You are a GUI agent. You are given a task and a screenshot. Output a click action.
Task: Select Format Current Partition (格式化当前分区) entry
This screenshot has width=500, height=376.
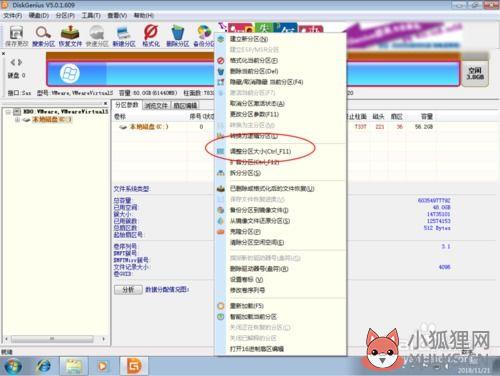point(254,60)
